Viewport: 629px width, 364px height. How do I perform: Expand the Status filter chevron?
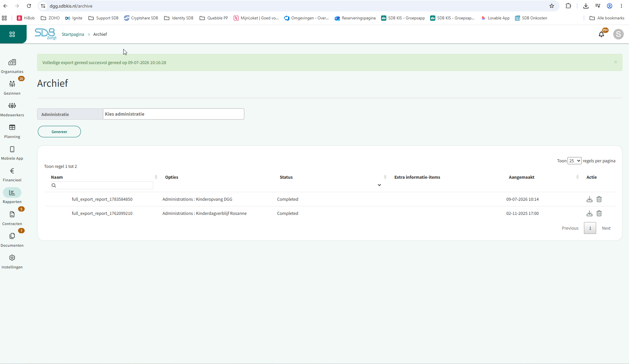[379, 185]
